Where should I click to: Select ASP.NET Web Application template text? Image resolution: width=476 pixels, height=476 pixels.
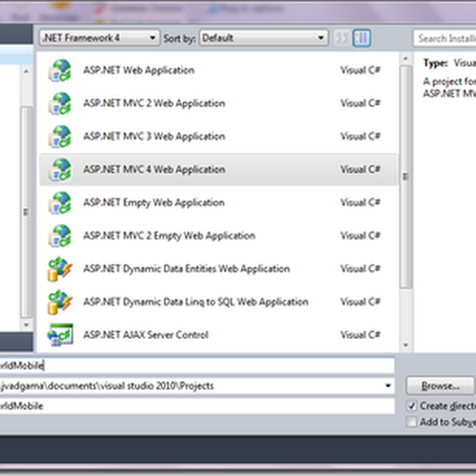(139, 70)
